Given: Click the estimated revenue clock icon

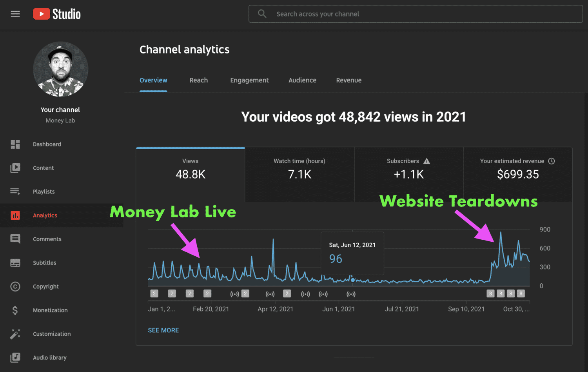Looking at the screenshot, I should click(552, 161).
